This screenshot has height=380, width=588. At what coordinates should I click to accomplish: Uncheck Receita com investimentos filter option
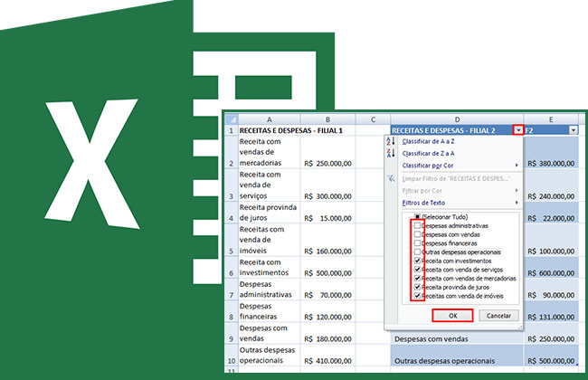point(417,261)
